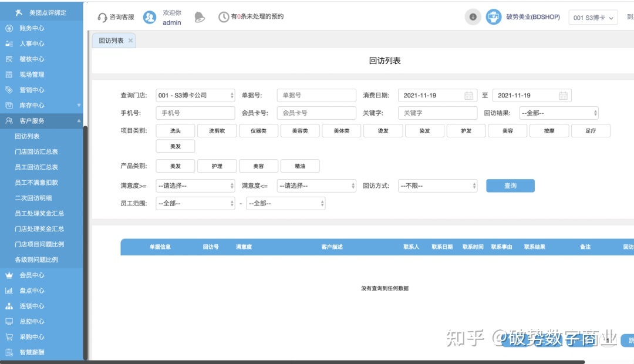Open 门店回访汇总表 menu item
Screen dimensions: 634x364
(x=36, y=151)
